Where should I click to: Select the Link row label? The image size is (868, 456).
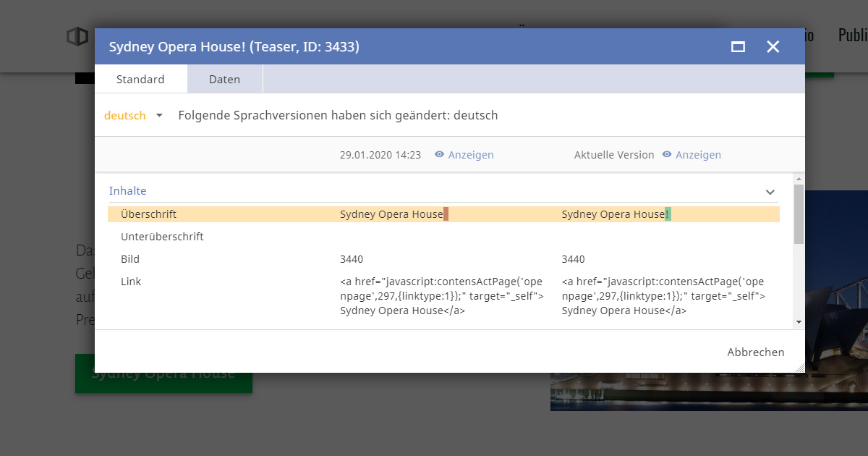pyautogui.click(x=131, y=282)
